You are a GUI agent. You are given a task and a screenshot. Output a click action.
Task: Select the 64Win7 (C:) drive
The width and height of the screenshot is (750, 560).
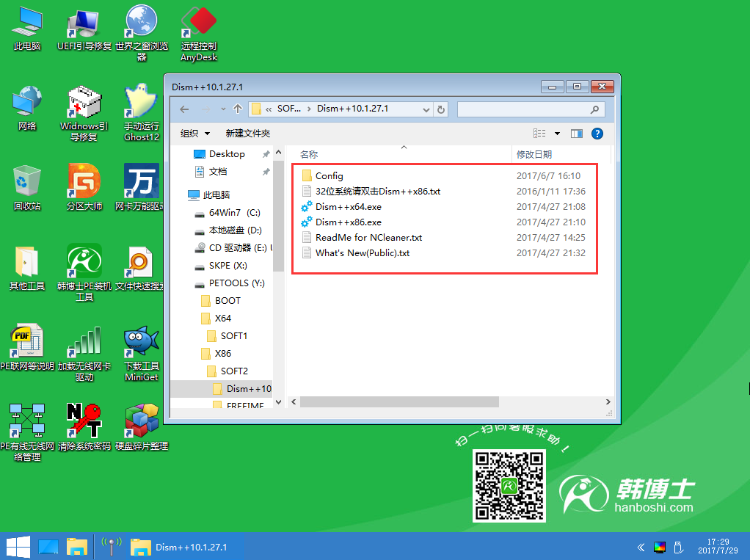coord(234,212)
